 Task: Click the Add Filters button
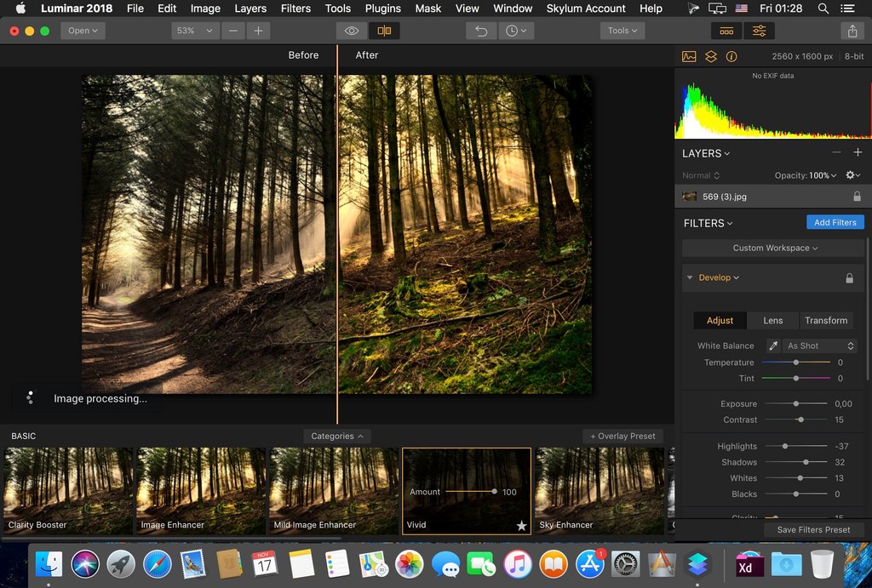[835, 223]
